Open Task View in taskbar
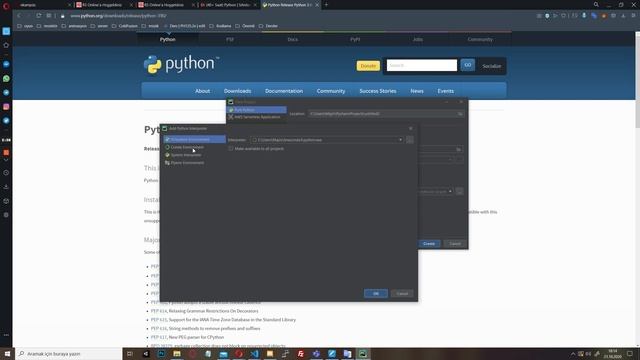 tap(130, 354)
